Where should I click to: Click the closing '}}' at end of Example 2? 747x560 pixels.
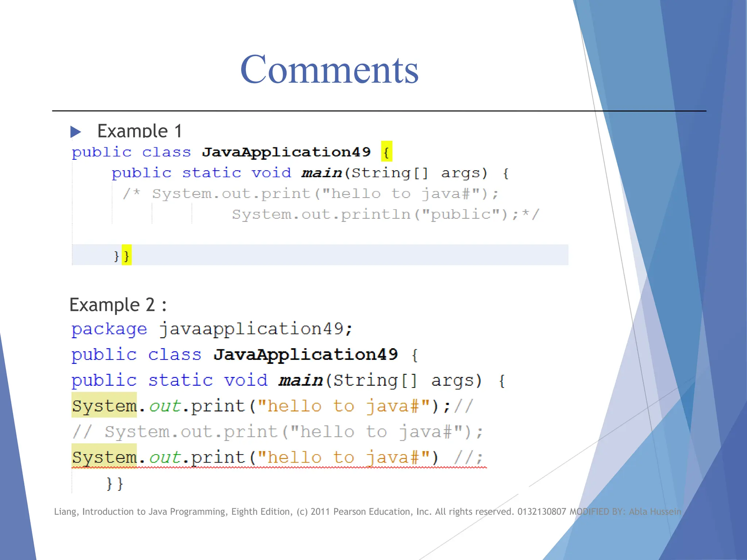[x=115, y=484]
